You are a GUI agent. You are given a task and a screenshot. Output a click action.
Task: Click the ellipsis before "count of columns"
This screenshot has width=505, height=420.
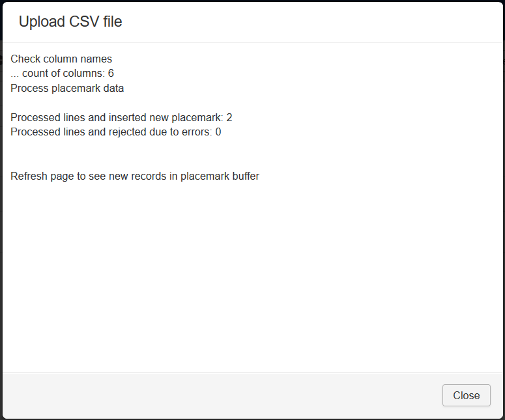point(14,74)
